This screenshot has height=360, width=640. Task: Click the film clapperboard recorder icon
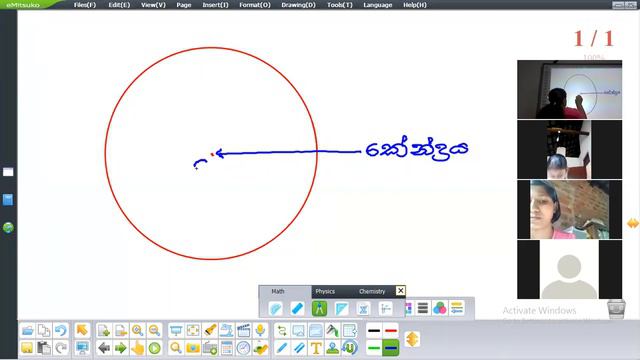click(x=243, y=330)
